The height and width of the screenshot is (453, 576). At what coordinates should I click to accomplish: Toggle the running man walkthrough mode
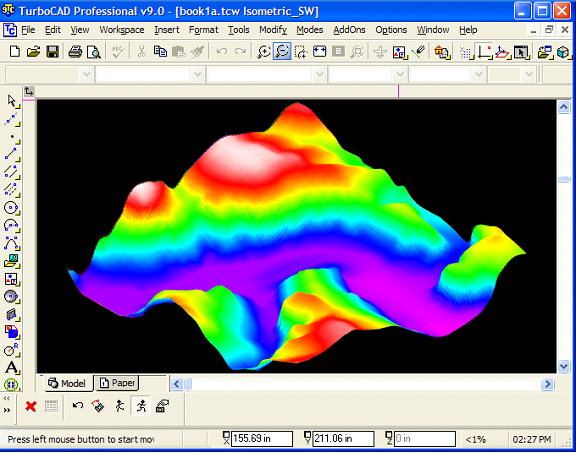(x=141, y=406)
